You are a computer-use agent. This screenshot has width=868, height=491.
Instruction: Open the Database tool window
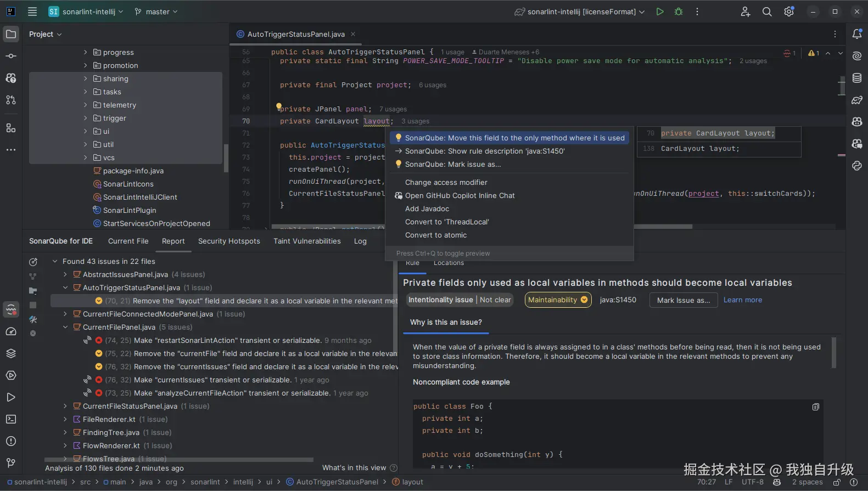tap(857, 78)
